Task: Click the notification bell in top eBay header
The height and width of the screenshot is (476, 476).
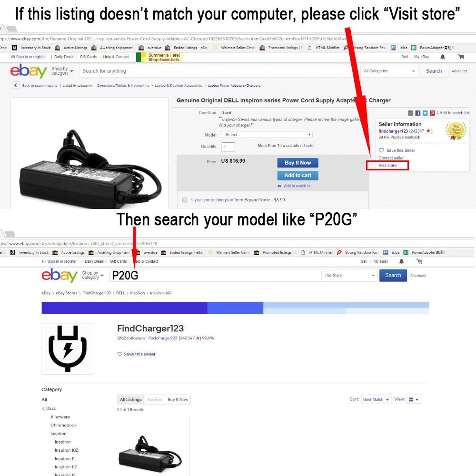Action: pos(443,57)
